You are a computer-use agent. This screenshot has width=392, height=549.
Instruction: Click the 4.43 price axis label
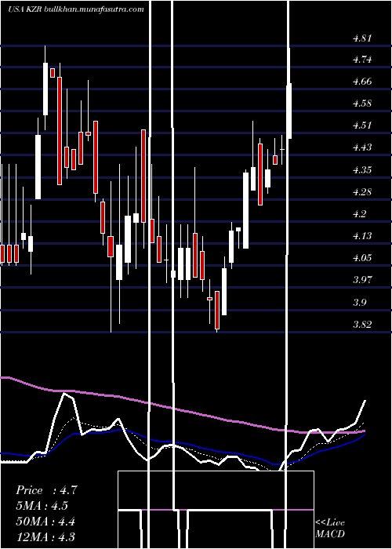(362, 147)
